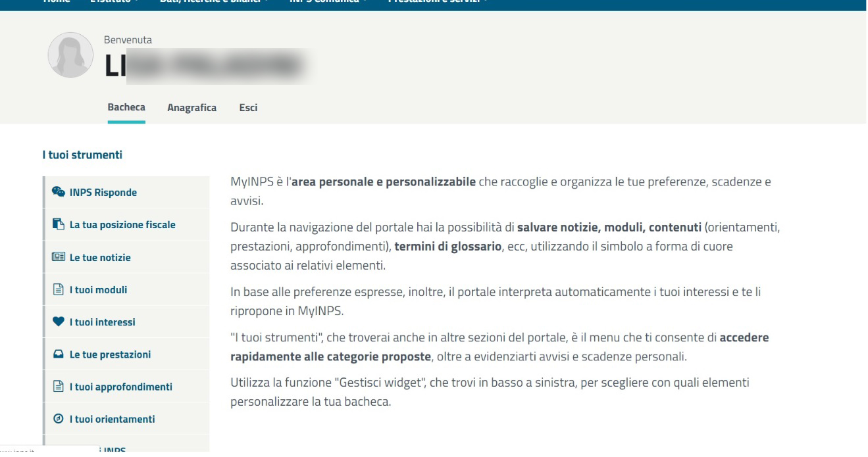
Task: Show Le tue prestazioni link
Action: [x=110, y=354]
